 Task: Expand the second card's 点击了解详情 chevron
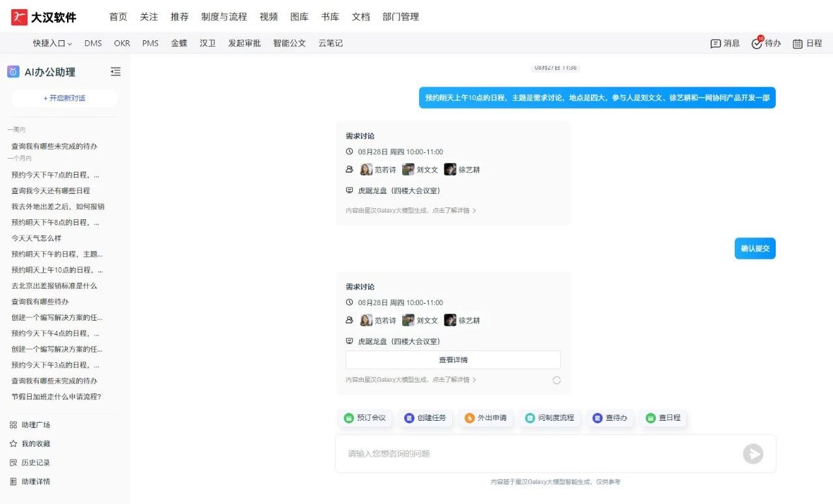pyautogui.click(x=474, y=380)
